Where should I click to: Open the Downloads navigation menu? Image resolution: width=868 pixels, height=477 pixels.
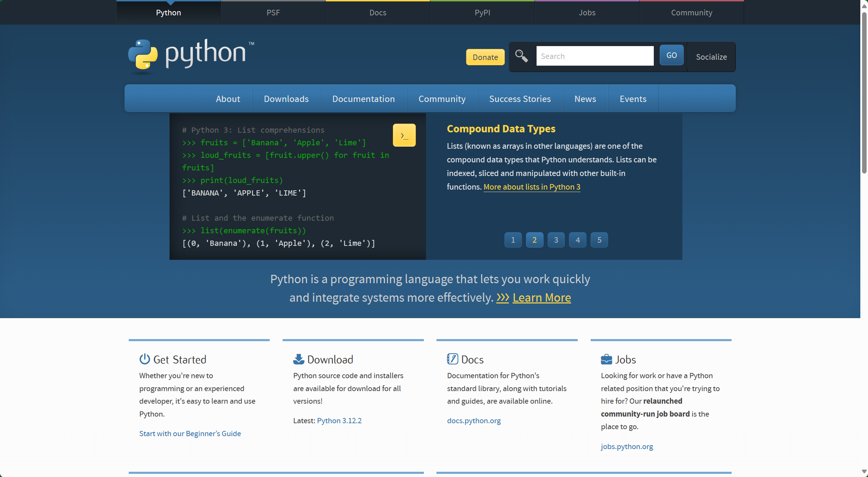[x=286, y=99]
